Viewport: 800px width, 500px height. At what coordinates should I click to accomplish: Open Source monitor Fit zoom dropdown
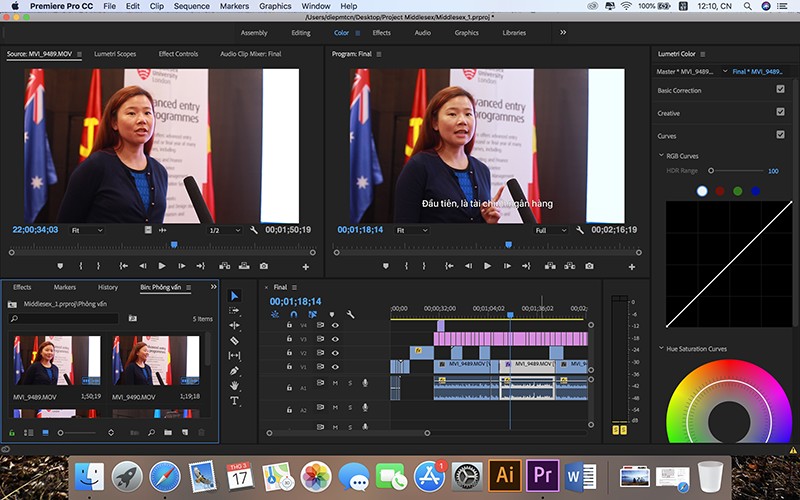click(x=87, y=230)
